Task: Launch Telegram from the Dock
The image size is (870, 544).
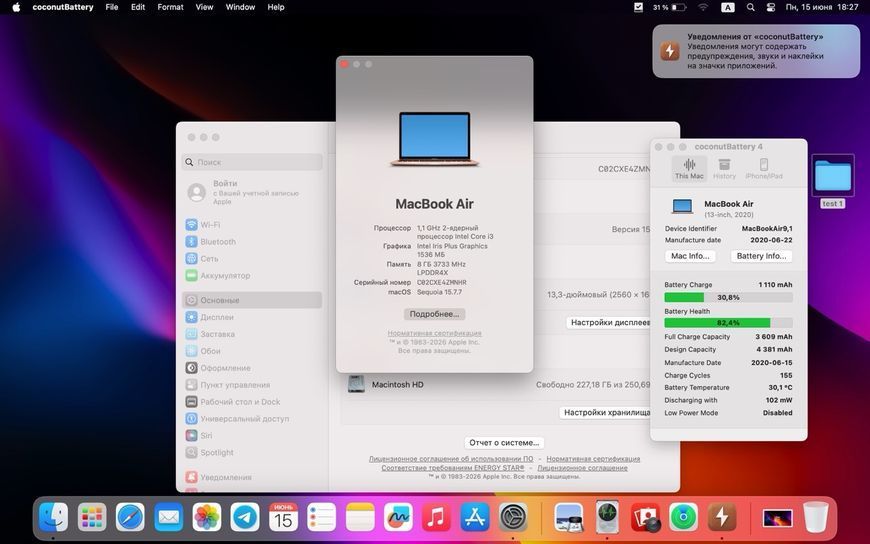Action: coord(245,517)
